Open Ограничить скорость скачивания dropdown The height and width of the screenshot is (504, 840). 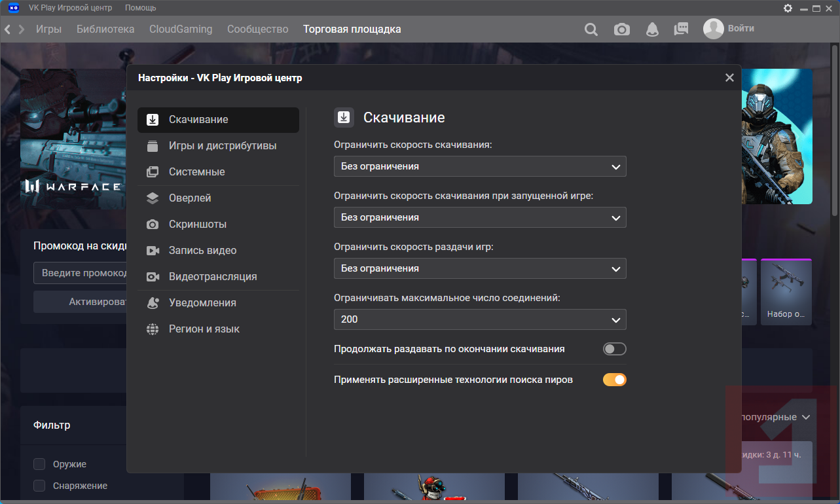pos(480,166)
